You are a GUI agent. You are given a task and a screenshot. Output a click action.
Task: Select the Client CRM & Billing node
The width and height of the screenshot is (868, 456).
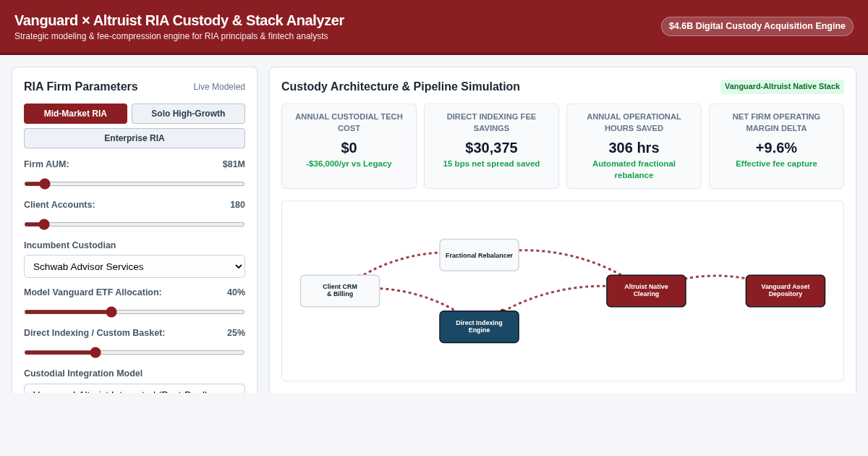pyautogui.click(x=340, y=291)
